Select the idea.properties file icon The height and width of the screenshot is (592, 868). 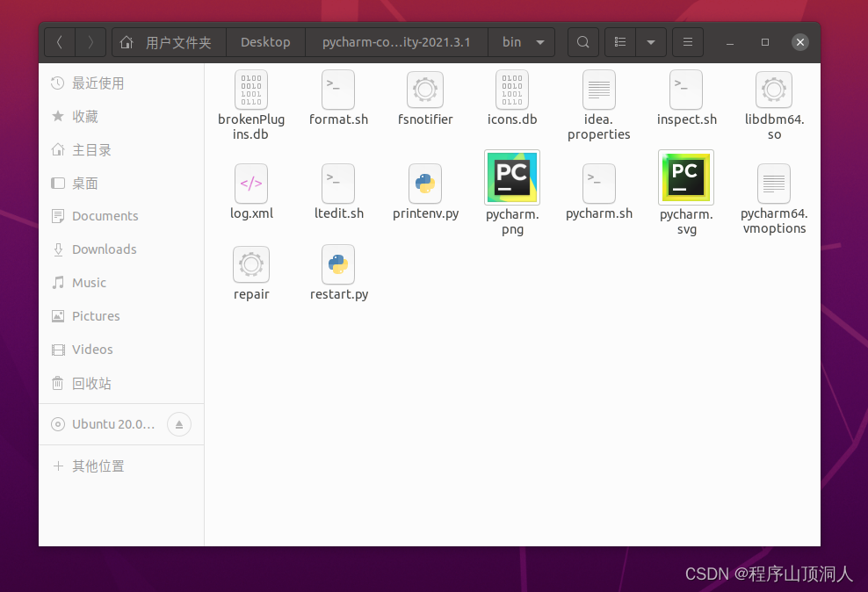(x=599, y=89)
